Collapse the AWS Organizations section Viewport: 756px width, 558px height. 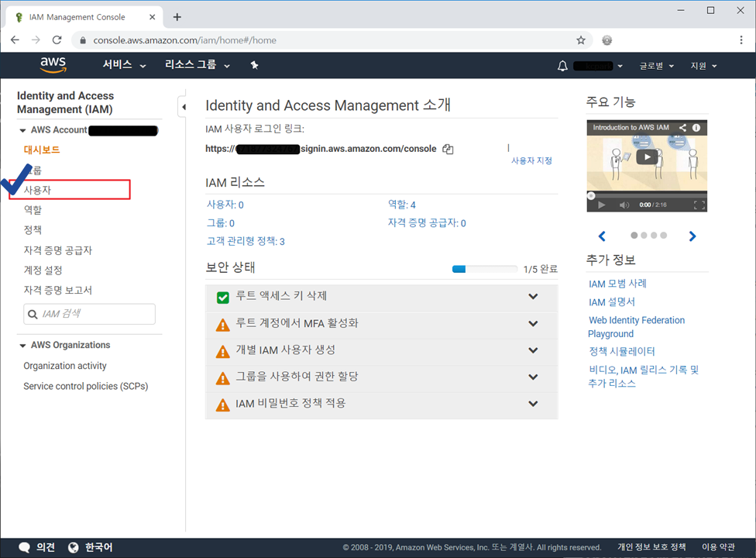[x=22, y=346]
